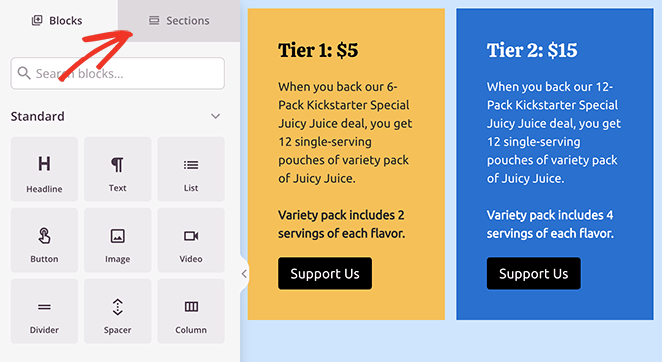Click Support Us button in Tier 1

pos(325,274)
